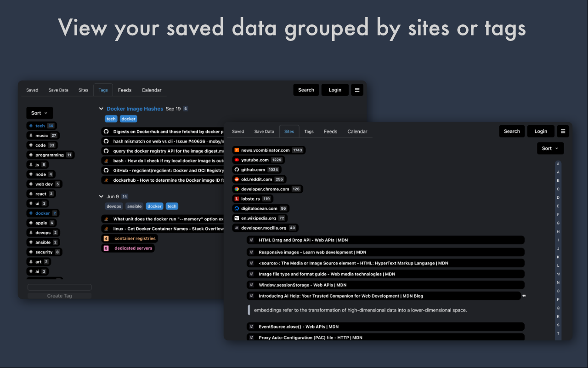Click GitHub icon beside regclient/regclient row
This screenshot has width=588, height=368.
(106, 170)
